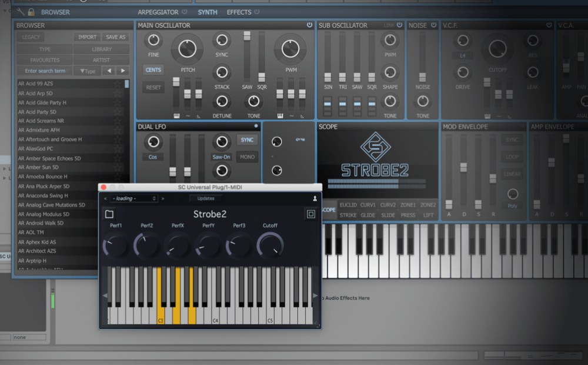The image size is (588, 365).
Task: Switch to the SYNTH tab
Action: tap(208, 12)
